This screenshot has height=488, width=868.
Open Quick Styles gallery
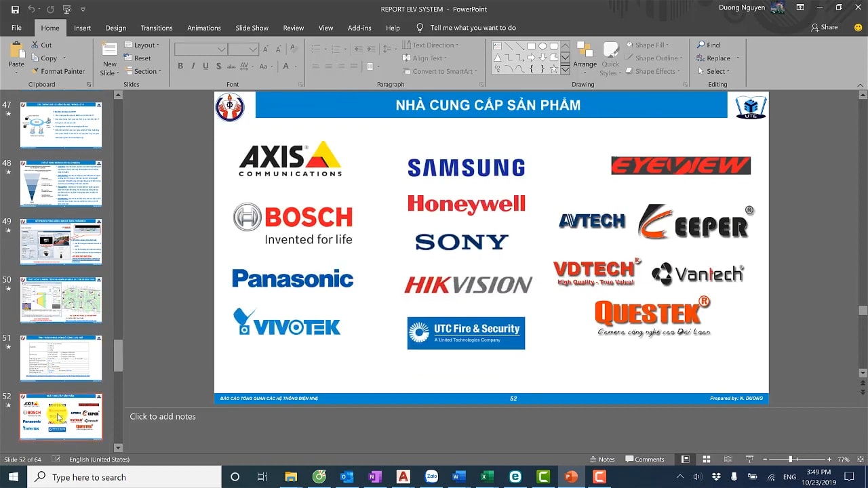pos(610,58)
